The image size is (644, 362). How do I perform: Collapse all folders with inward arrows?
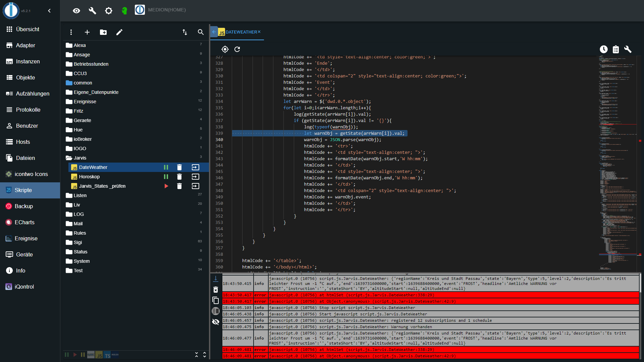[x=197, y=355]
